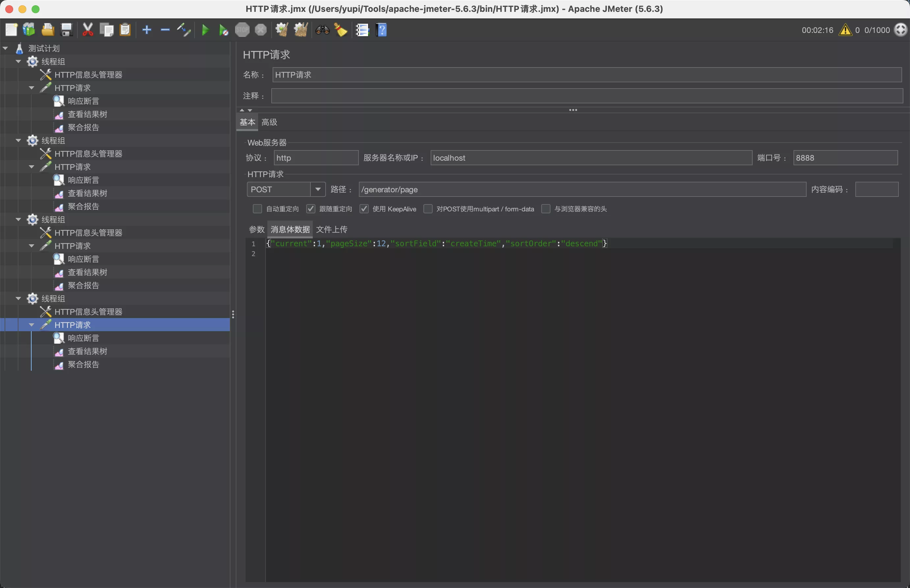
Task: Click the New test plan icon
Action: (x=11, y=30)
